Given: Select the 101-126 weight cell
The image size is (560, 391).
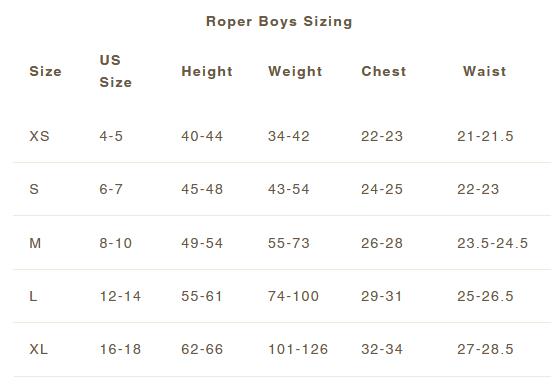Looking at the screenshot, I should click(x=298, y=349).
